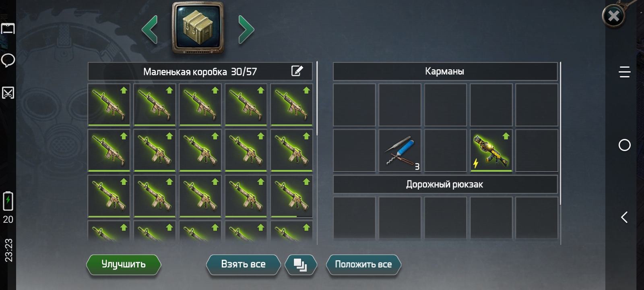The image size is (644, 290).
Task: Close the inventory with the X button
Action: pyautogui.click(x=613, y=16)
